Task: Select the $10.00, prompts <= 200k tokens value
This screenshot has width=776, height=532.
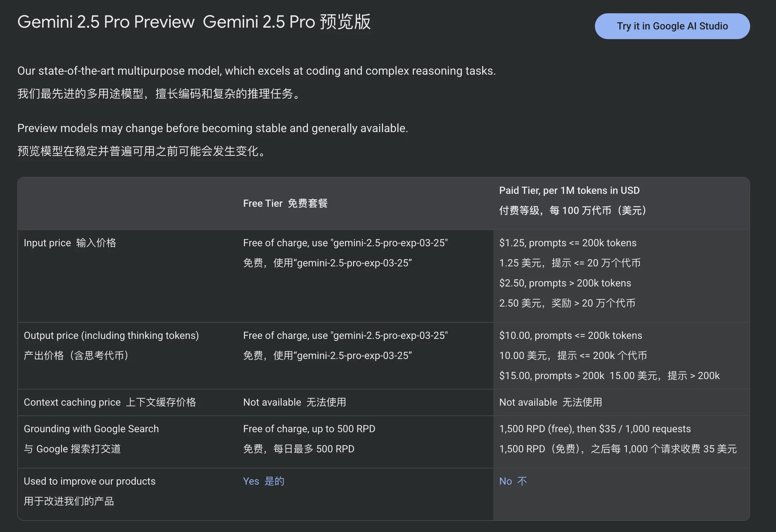Action: [571, 335]
